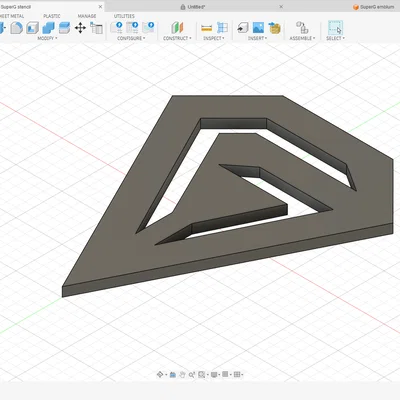Click the last Configure group icon

[x=148, y=27]
